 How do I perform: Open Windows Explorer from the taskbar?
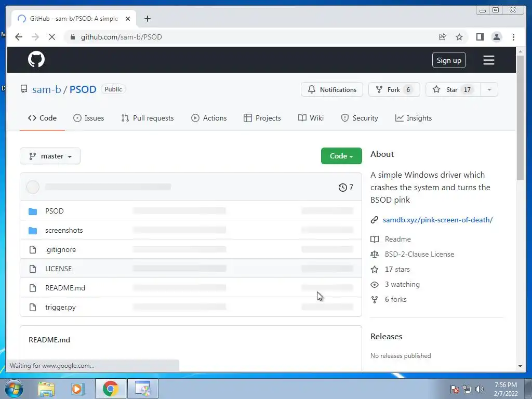46,389
